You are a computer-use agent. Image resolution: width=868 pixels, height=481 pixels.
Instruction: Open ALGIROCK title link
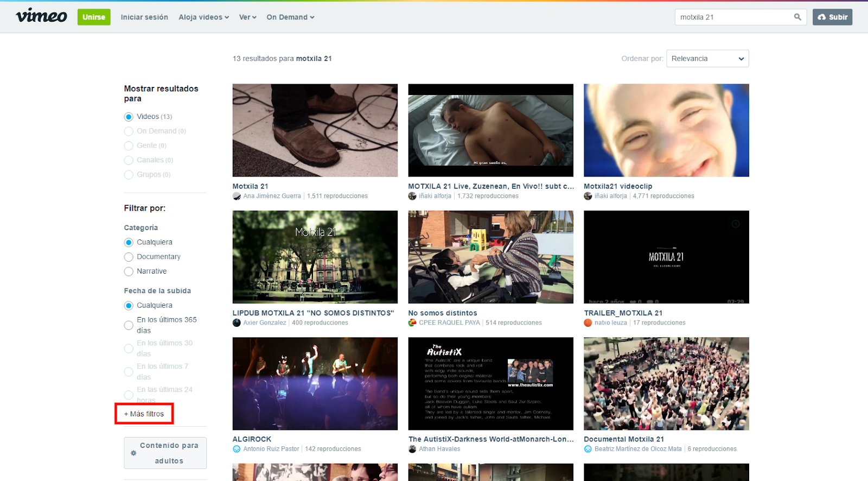(x=252, y=439)
